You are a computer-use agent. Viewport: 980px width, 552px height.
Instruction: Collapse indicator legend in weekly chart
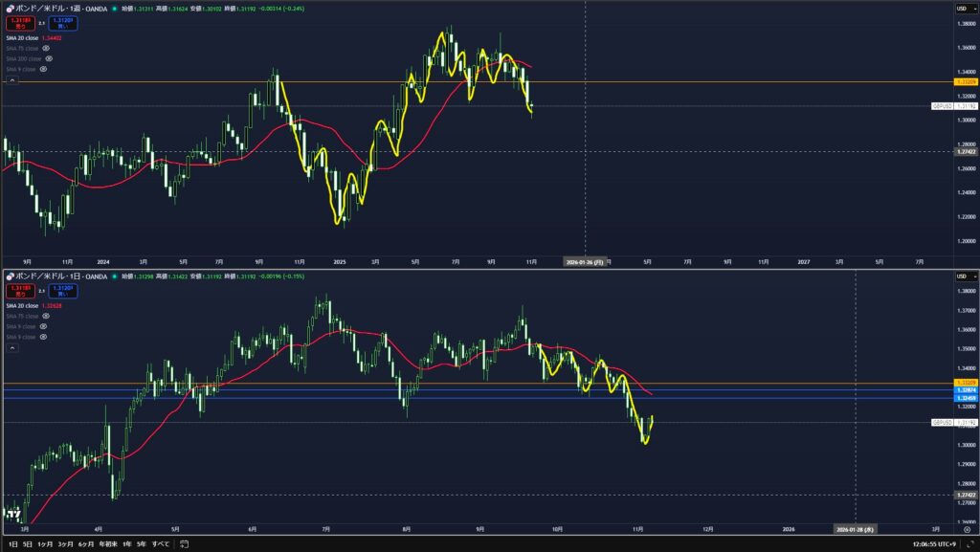[x=12, y=82]
